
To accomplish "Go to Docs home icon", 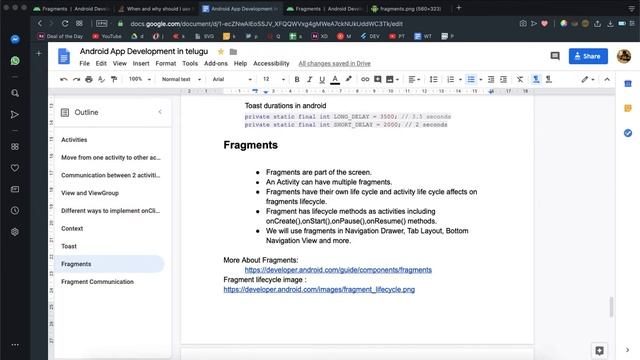I will 64,56.
